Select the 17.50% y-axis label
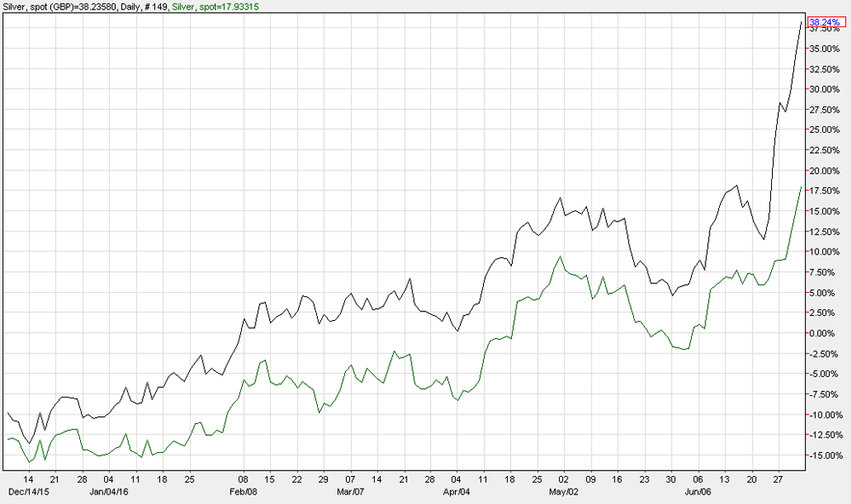This screenshot has width=852, height=504. (824, 192)
